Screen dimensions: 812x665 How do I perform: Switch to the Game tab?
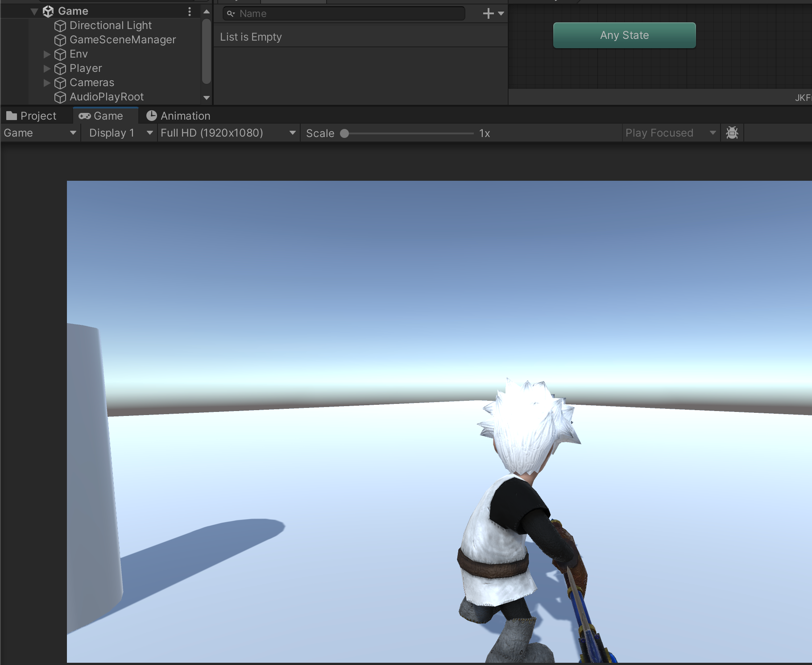pos(106,116)
